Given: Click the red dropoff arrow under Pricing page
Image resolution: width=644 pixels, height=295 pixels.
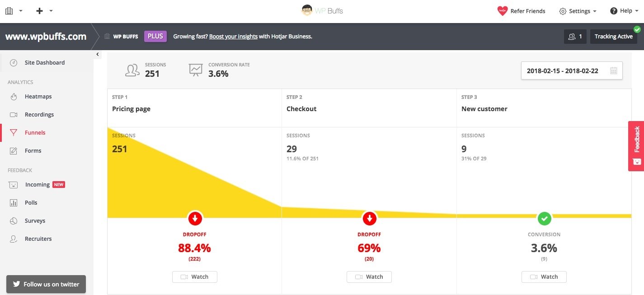Looking at the screenshot, I should [x=195, y=219].
